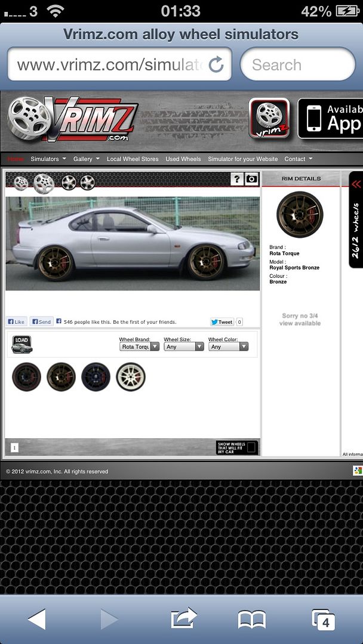The image size is (363, 644).
Task: Tap the LOAD car icon
Action: [x=21, y=344]
